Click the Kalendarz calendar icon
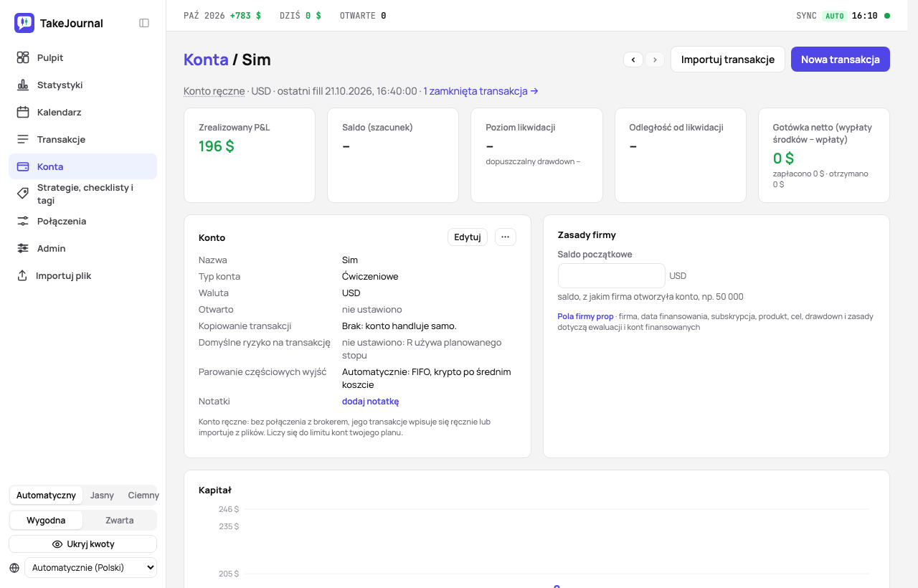The height and width of the screenshot is (588, 918). [23, 112]
